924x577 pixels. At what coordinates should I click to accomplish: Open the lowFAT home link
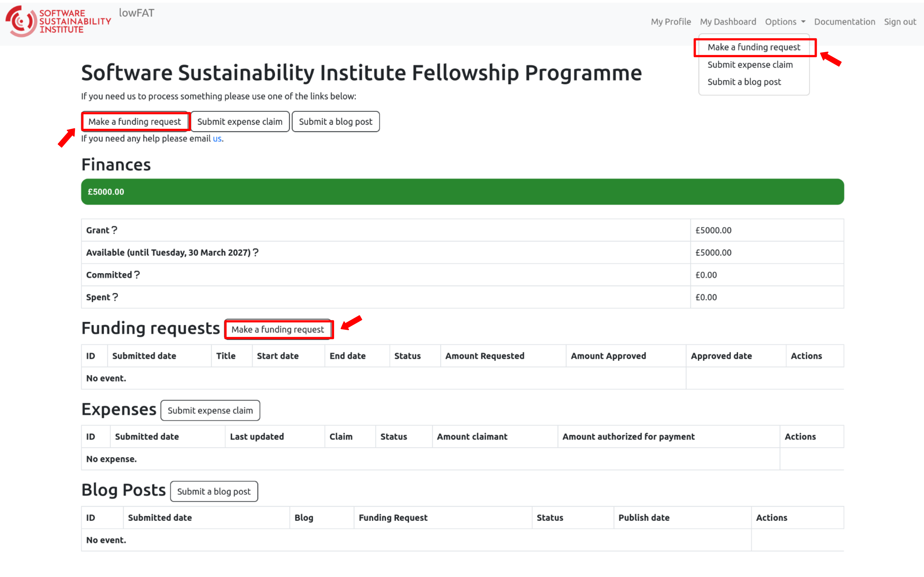(137, 13)
